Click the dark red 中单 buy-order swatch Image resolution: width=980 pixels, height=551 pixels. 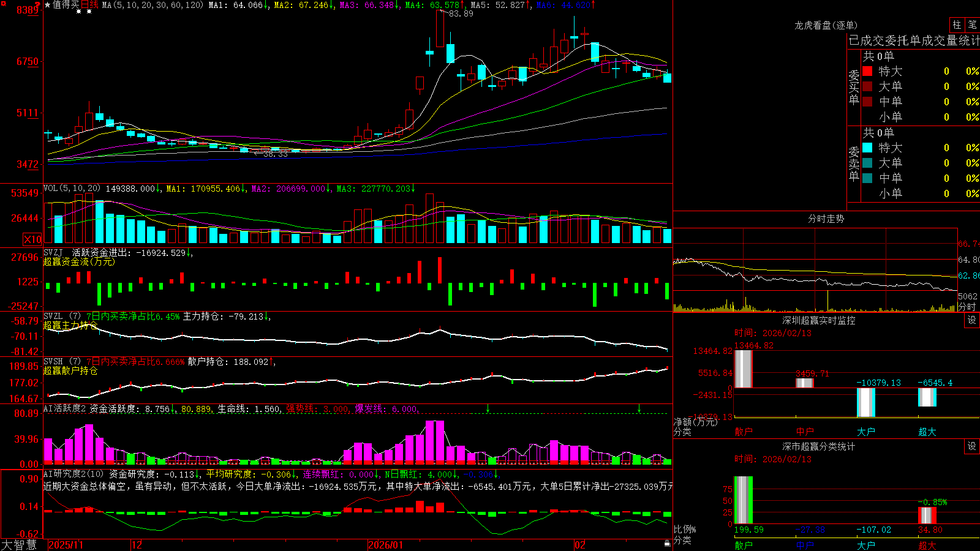(867, 102)
